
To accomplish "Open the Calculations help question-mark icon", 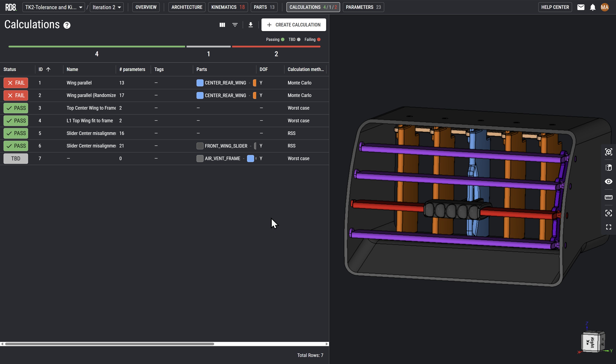I will pyautogui.click(x=67, y=25).
